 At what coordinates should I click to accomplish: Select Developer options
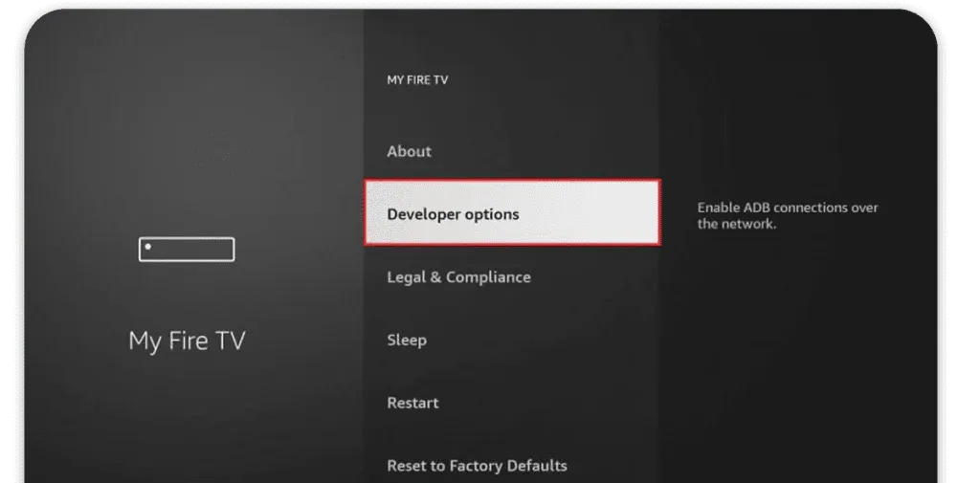point(453,214)
